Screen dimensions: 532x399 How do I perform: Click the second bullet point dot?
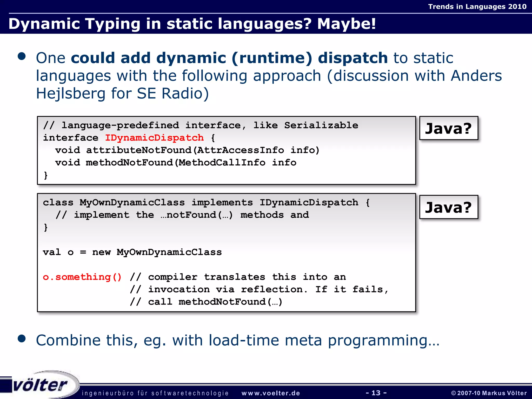point(22,338)
